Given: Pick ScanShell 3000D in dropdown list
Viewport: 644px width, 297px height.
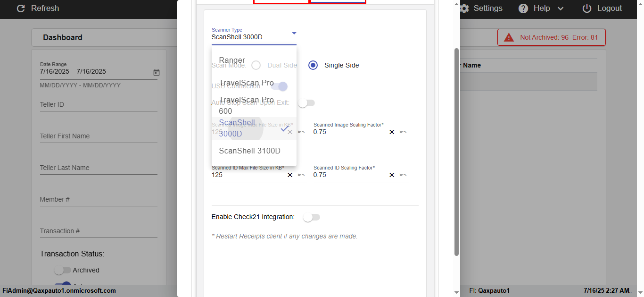Looking at the screenshot, I should click(x=254, y=128).
